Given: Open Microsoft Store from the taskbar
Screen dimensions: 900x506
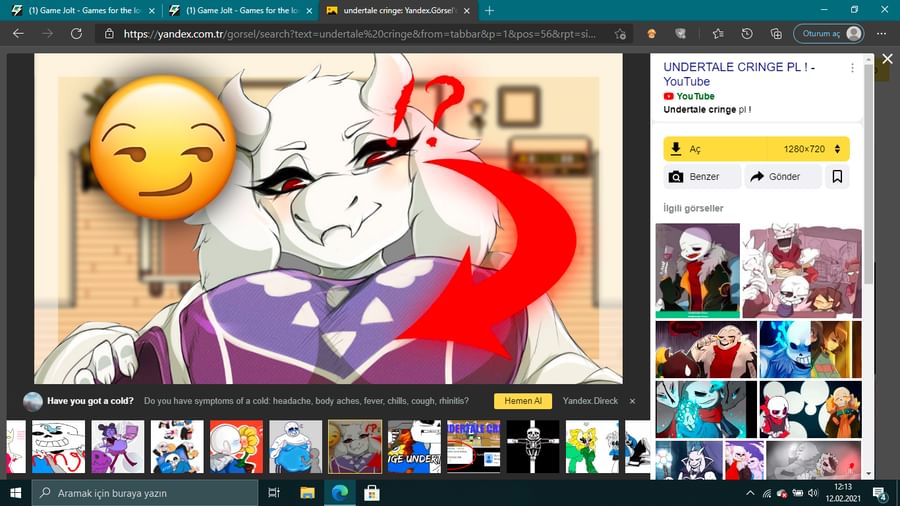Looking at the screenshot, I should pyautogui.click(x=372, y=493).
